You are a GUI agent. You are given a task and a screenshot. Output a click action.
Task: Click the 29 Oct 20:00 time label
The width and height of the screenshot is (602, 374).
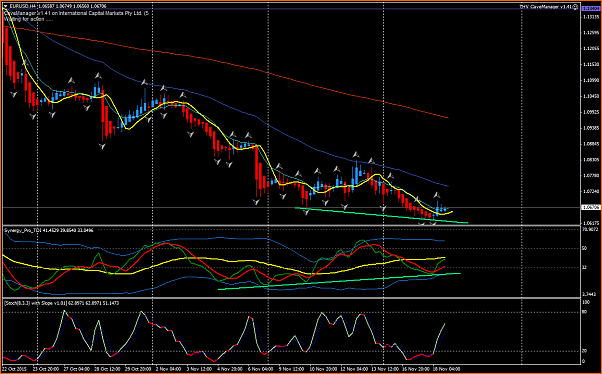click(139, 369)
